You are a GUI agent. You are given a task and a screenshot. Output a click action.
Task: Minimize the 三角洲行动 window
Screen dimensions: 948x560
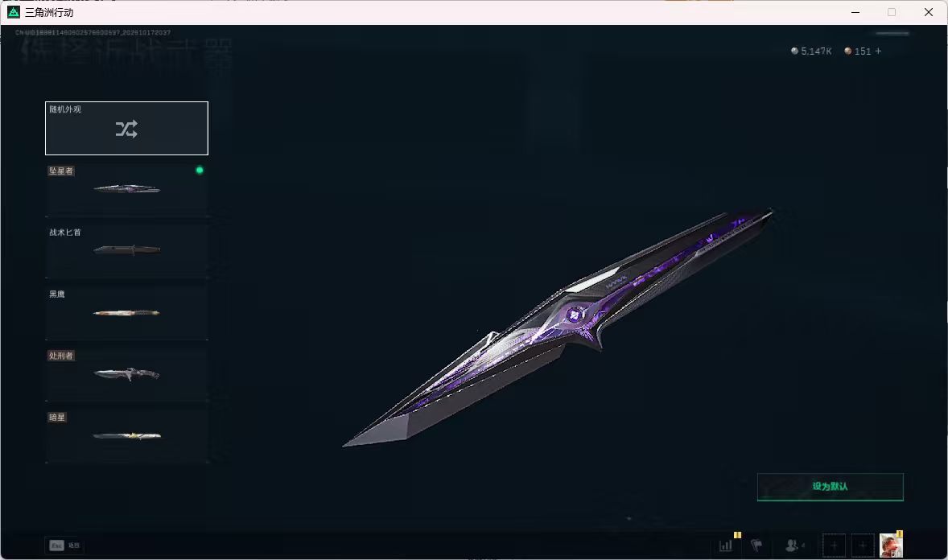tap(855, 12)
